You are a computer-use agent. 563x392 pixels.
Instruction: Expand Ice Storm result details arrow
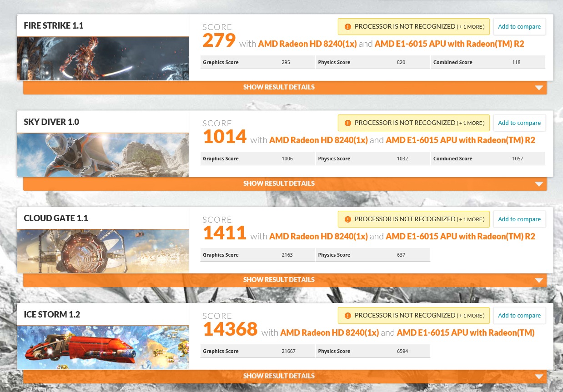tap(539, 377)
